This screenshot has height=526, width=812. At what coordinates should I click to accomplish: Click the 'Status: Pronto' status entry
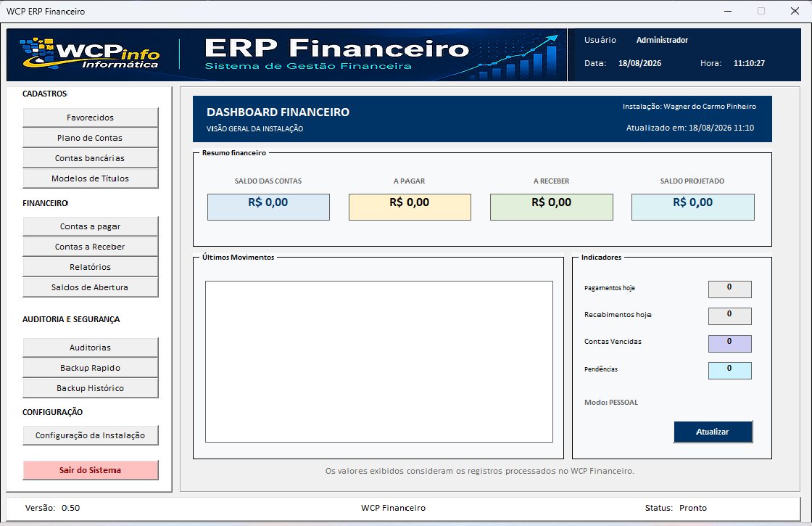pyautogui.click(x=676, y=508)
